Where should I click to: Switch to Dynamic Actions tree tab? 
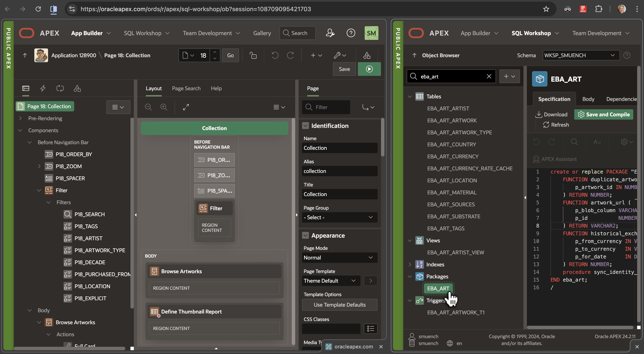(x=43, y=88)
